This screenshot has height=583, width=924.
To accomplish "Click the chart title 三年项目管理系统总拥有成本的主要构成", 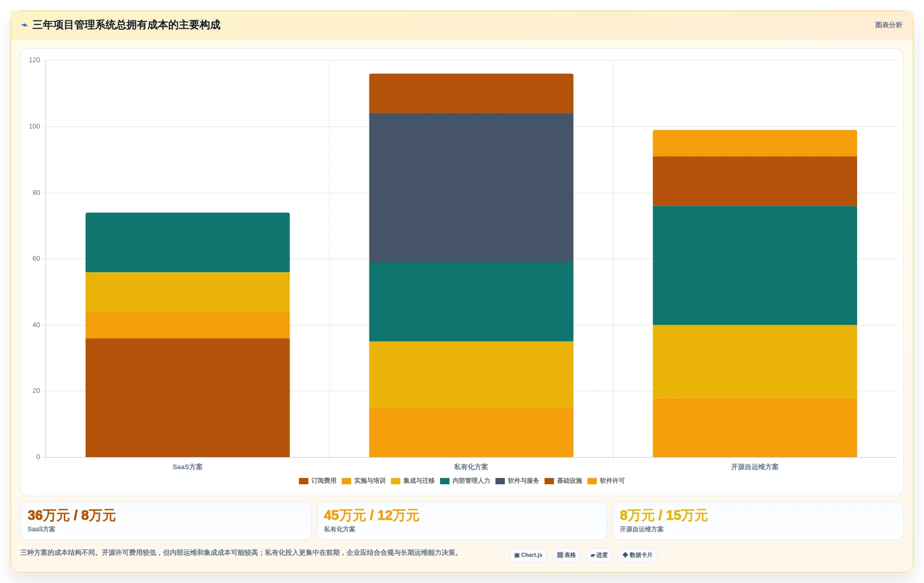I will tap(126, 25).
